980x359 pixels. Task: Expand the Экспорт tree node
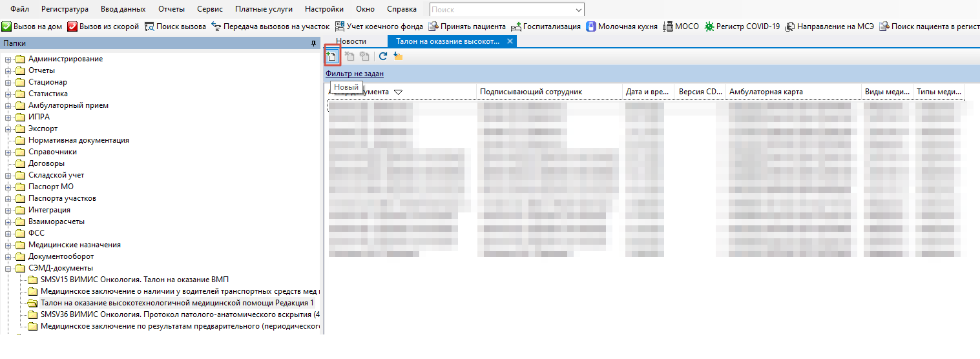click(x=9, y=129)
